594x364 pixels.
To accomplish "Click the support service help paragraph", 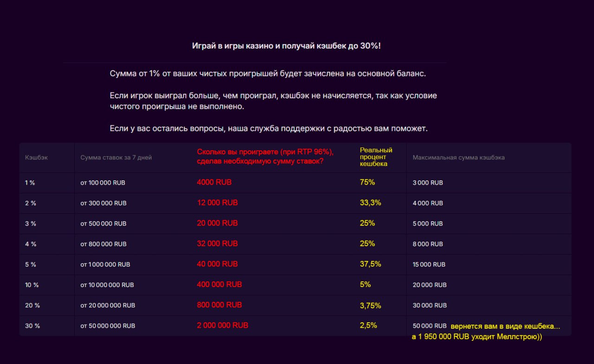I will click(x=269, y=128).
